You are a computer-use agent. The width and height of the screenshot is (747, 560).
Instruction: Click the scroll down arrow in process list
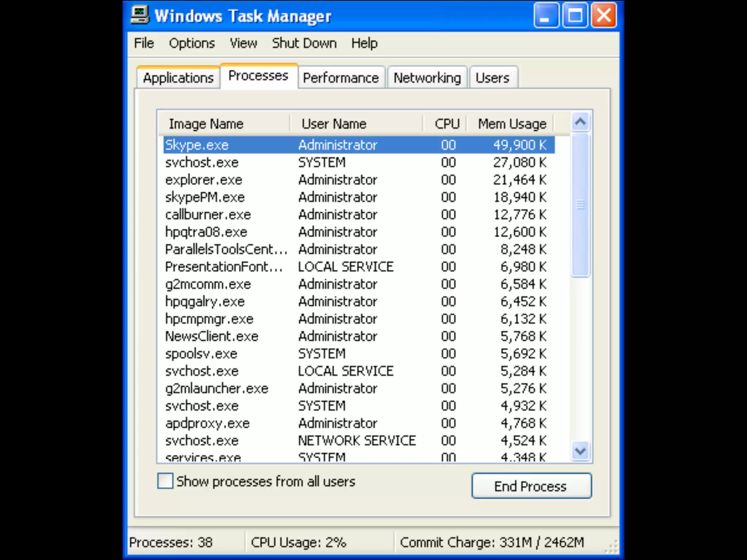tap(580, 451)
